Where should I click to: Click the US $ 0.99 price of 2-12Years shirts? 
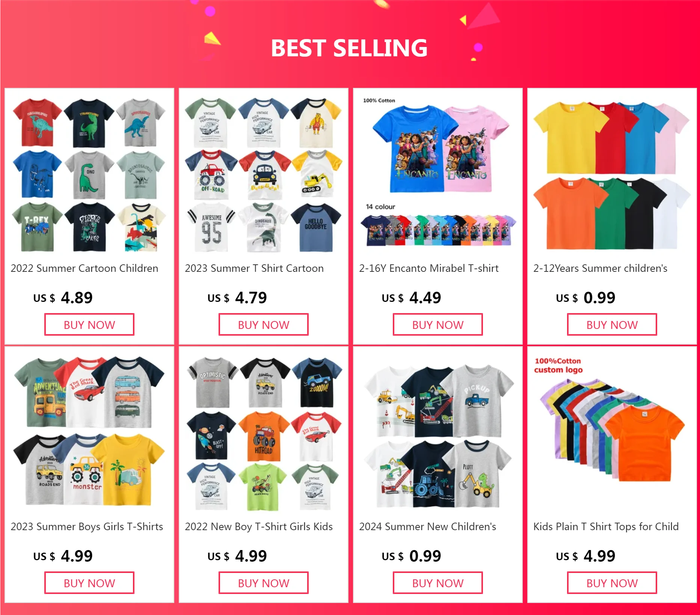coord(585,297)
